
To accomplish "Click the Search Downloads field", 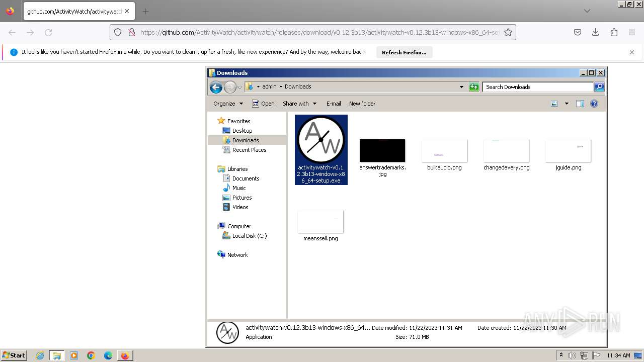I will pos(538,87).
